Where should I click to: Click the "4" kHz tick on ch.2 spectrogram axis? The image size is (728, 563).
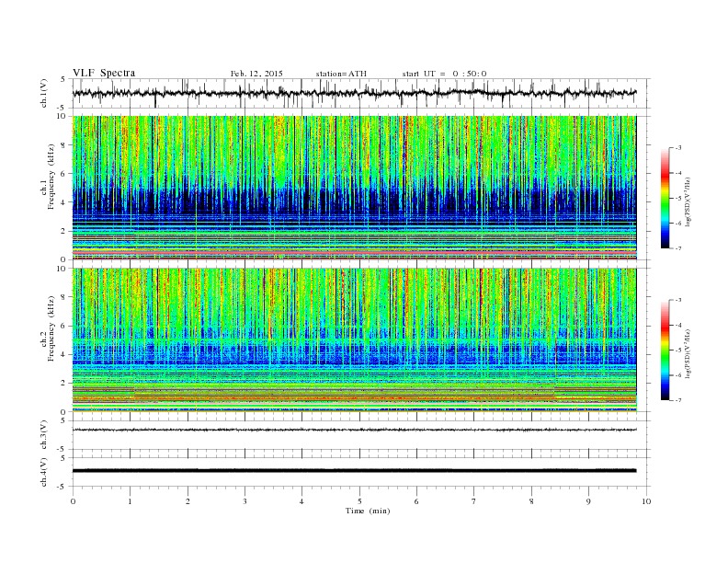point(63,354)
